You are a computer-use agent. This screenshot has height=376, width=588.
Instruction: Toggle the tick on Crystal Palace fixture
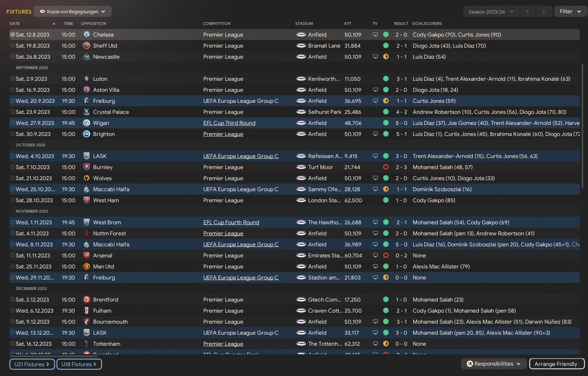click(x=12, y=112)
